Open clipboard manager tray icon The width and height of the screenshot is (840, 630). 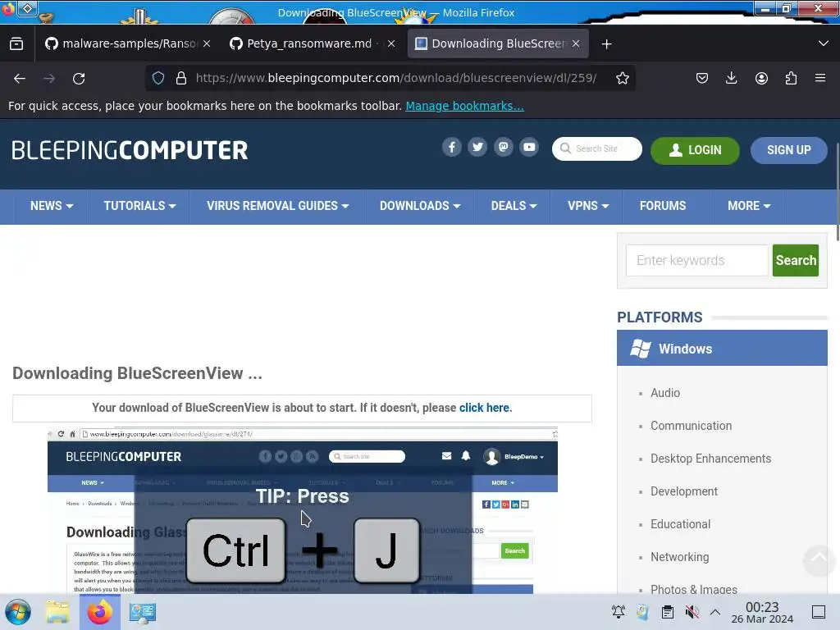pyautogui.click(x=668, y=612)
